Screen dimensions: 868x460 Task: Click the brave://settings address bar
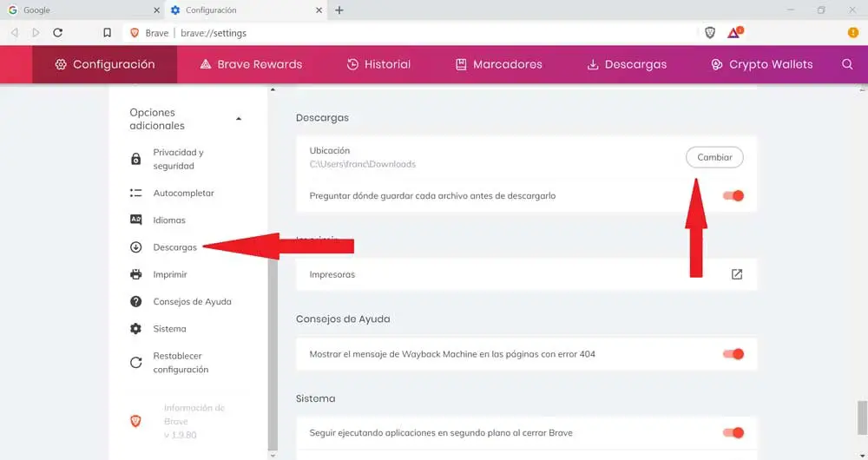tap(410, 33)
